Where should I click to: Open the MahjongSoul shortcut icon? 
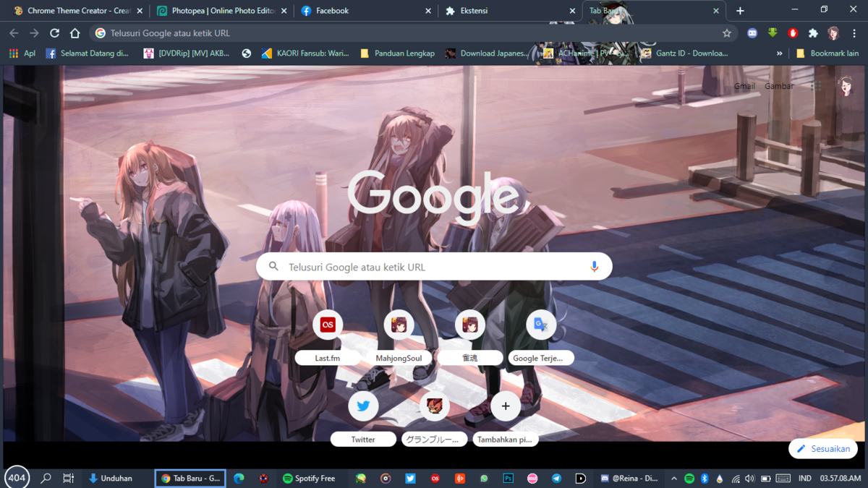(399, 325)
